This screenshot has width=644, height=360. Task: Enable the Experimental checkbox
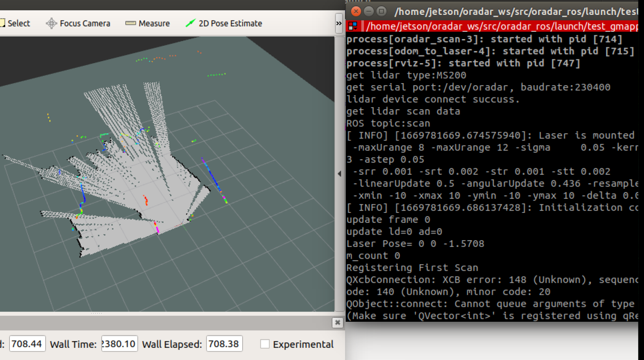tap(265, 344)
